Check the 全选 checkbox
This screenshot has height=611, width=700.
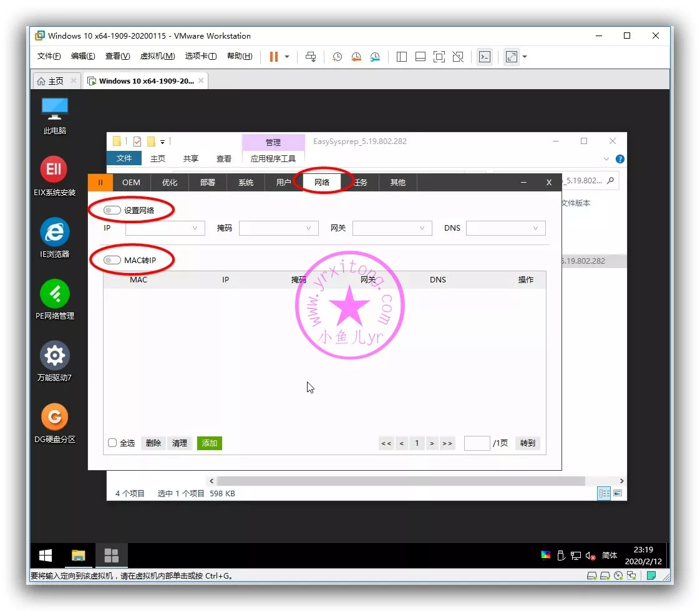point(112,443)
